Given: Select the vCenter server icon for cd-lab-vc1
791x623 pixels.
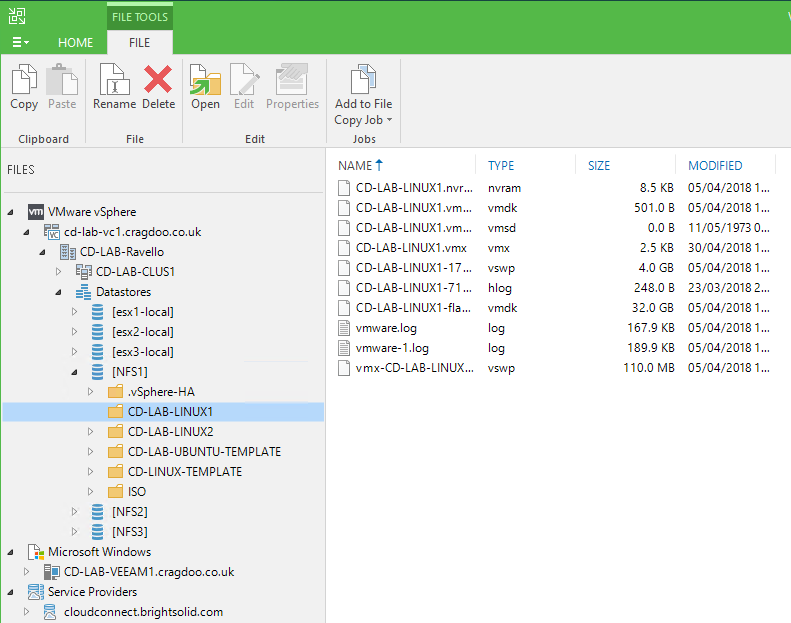Looking at the screenshot, I should point(51,232).
